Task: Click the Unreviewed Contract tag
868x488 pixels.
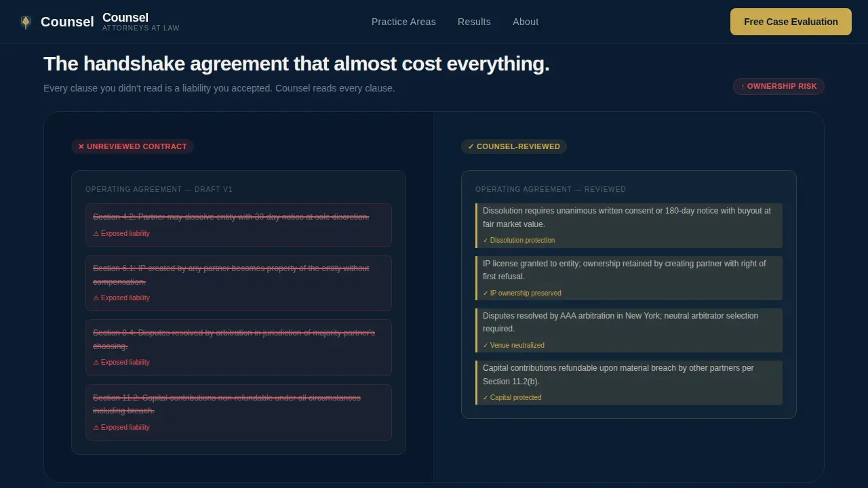Action: point(132,146)
